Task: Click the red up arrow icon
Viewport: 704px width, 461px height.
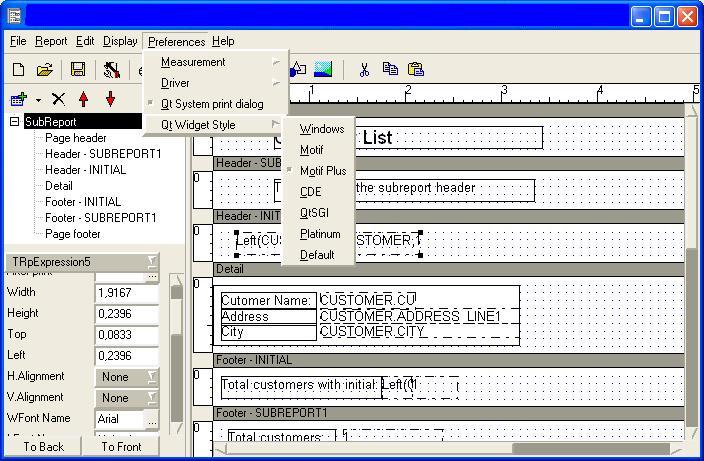Action: [x=84, y=99]
